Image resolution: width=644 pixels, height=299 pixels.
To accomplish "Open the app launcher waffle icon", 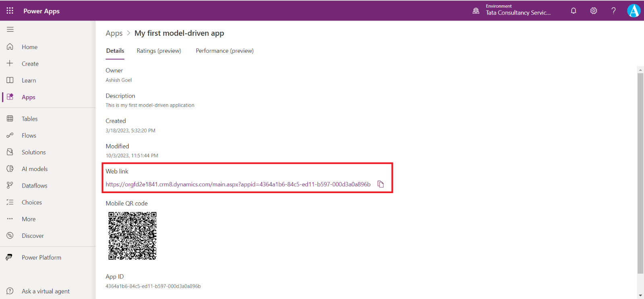I will point(10,11).
